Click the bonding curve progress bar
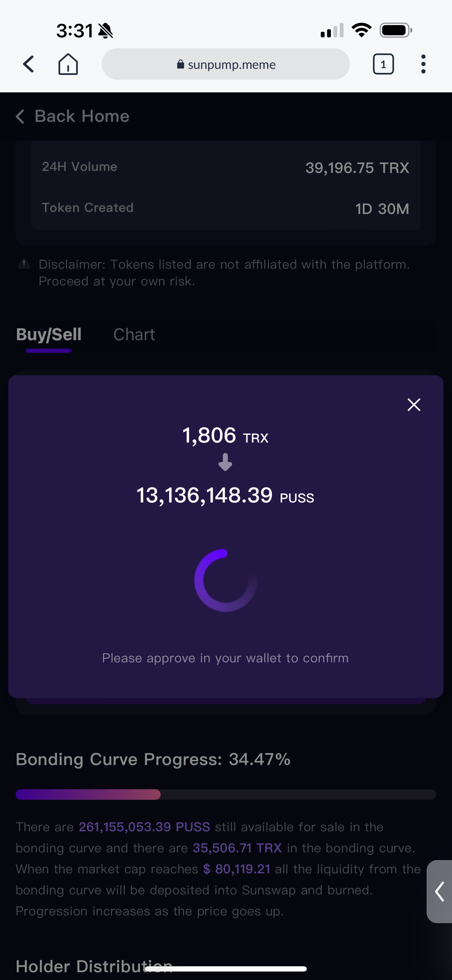Viewport: 452px width, 980px height. (225, 794)
